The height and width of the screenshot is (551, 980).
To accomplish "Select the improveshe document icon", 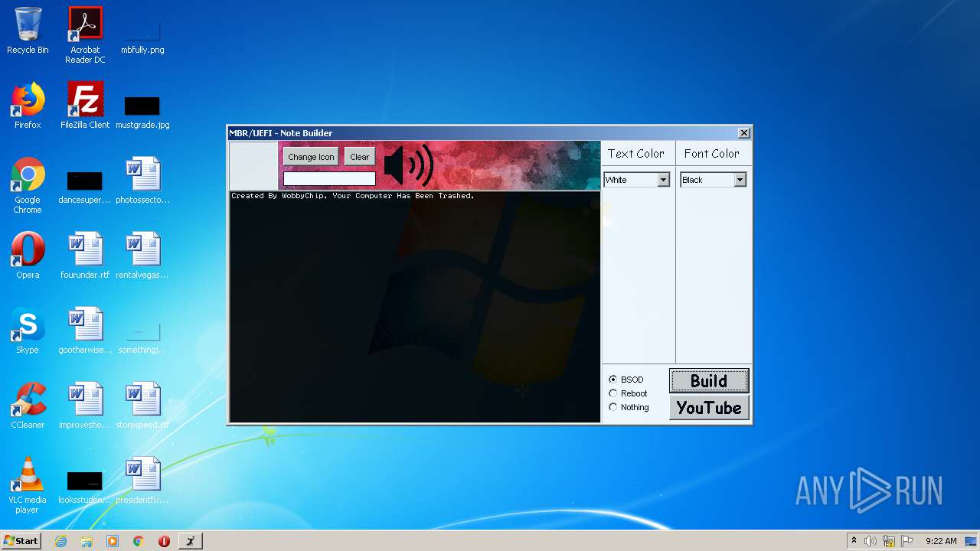I will coord(85,406).
